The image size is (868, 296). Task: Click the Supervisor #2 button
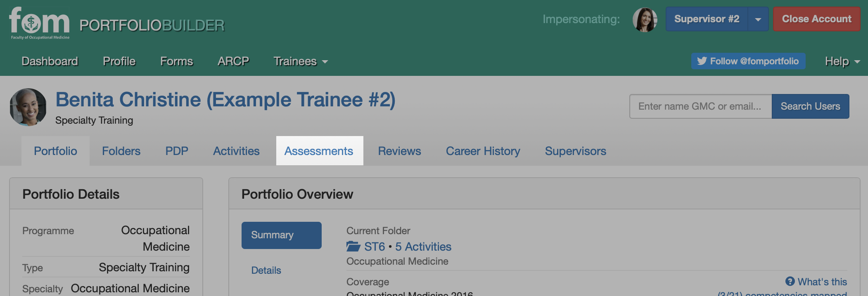(707, 19)
